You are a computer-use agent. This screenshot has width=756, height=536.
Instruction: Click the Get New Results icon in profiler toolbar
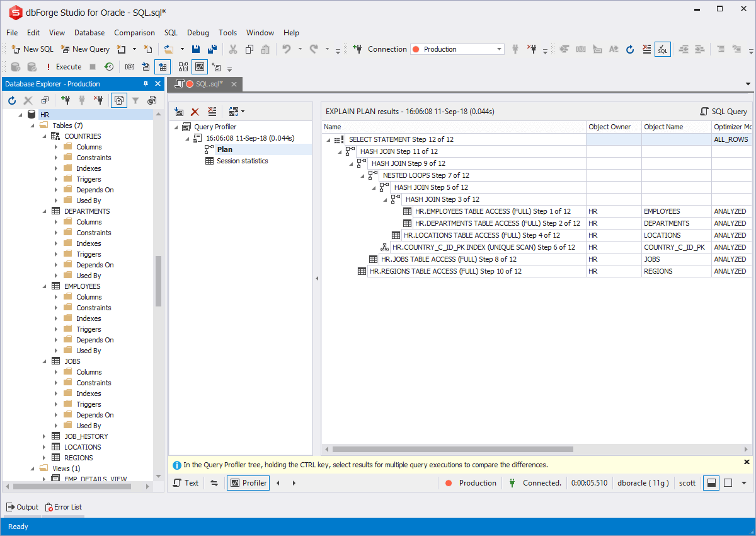pos(179,112)
